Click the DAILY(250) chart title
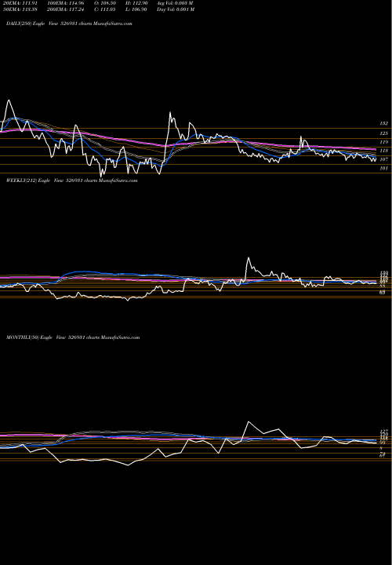This screenshot has height=565, width=392. click(x=69, y=24)
